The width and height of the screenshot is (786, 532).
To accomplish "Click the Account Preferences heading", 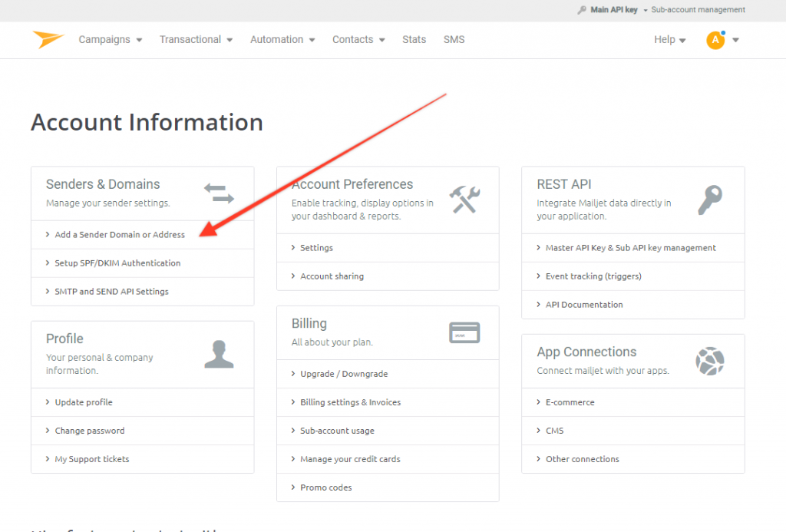I will [352, 184].
